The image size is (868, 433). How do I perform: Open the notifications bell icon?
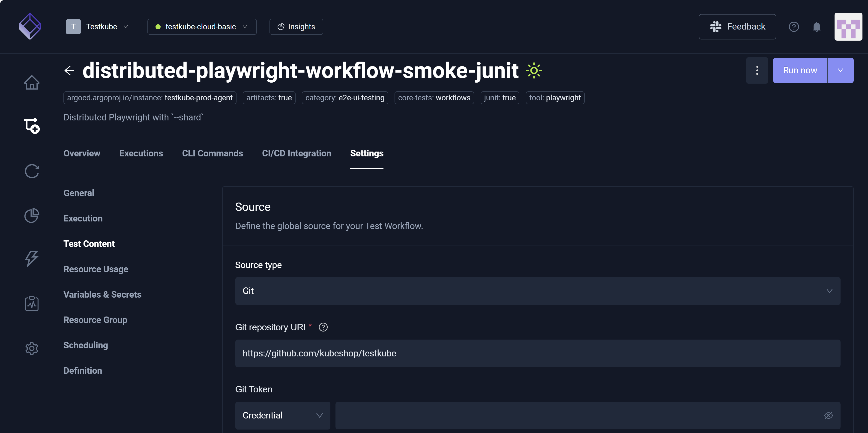(x=817, y=26)
